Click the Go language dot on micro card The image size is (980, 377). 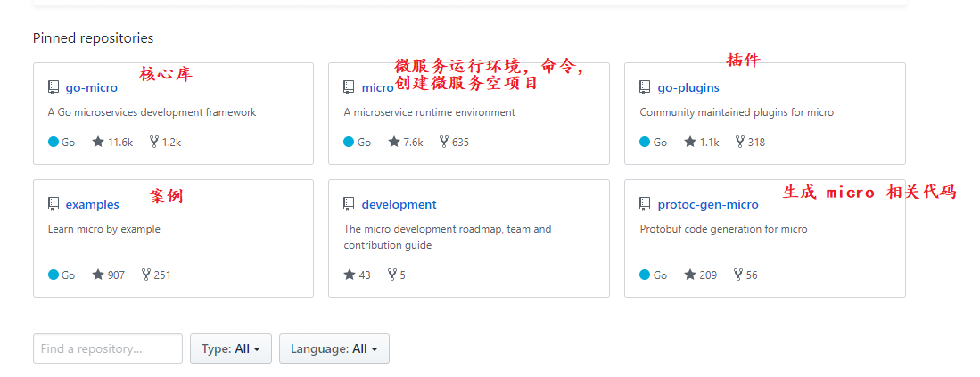click(x=350, y=142)
